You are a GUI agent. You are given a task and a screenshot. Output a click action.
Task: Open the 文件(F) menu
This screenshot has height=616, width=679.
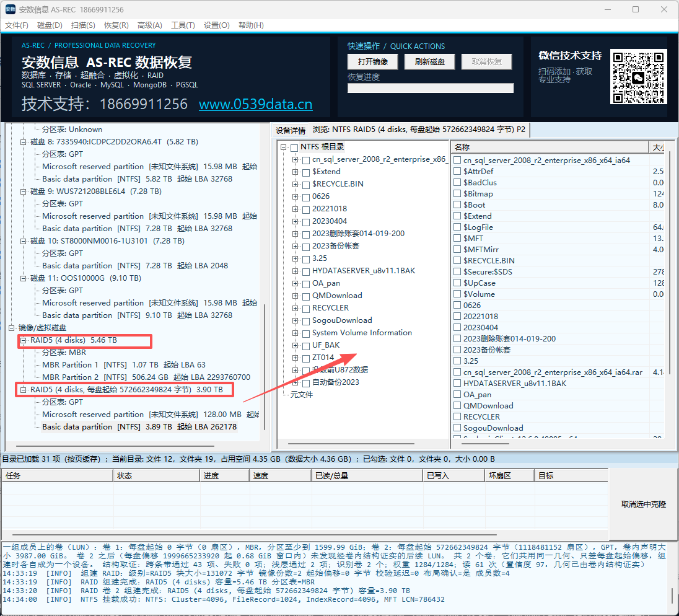click(17, 25)
